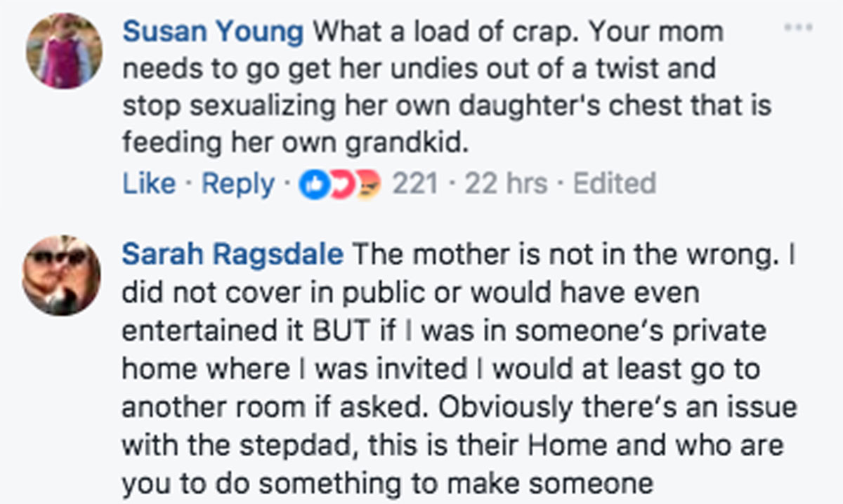Open Susan Young's profile picture
Image resolution: width=843 pixels, height=504 pixels.
(64, 51)
